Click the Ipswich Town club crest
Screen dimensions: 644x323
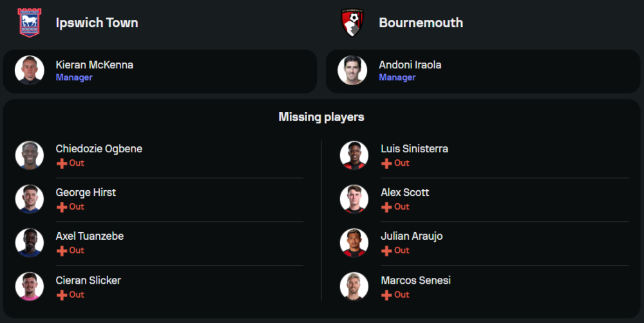pos(28,23)
